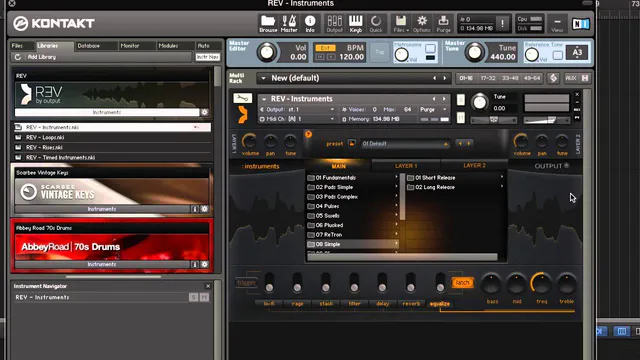Click the Purge icon in toolbar
640x360 pixels.
click(x=443, y=24)
